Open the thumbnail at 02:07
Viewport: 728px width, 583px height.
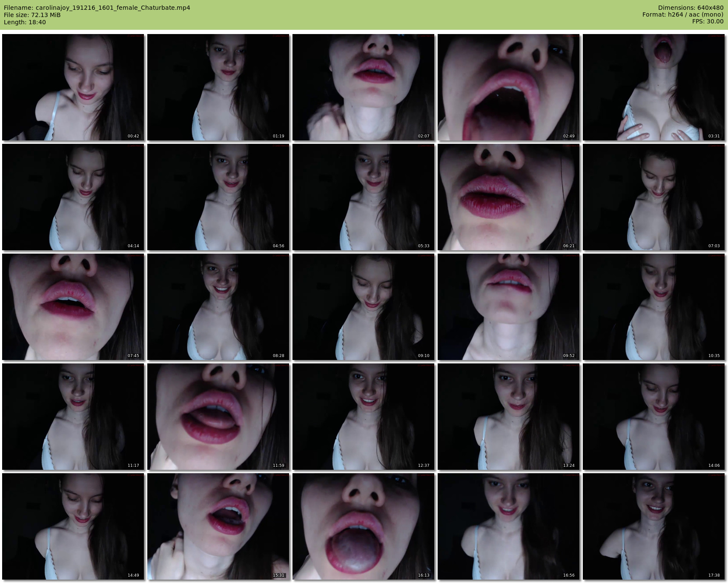pyautogui.click(x=363, y=87)
